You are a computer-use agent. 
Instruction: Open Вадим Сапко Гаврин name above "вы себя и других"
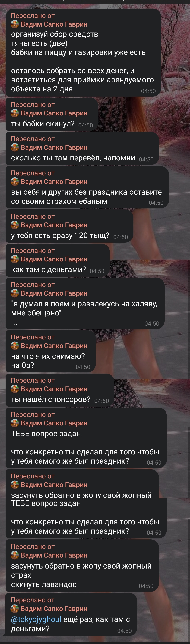[x=54, y=182]
